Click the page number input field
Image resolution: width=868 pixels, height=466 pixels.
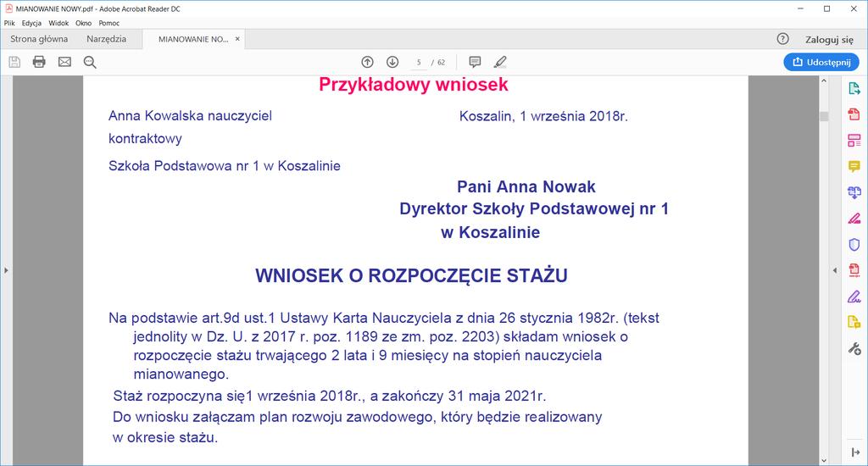(419, 62)
